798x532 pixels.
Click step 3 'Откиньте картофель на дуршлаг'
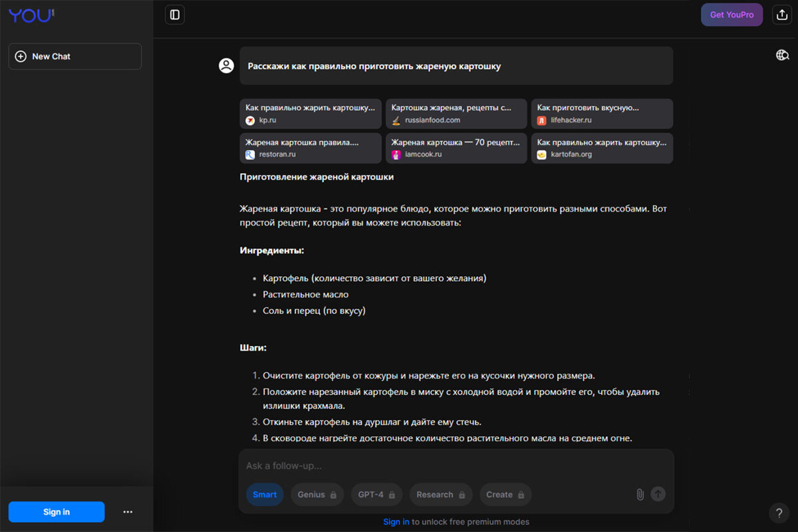(x=372, y=422)
